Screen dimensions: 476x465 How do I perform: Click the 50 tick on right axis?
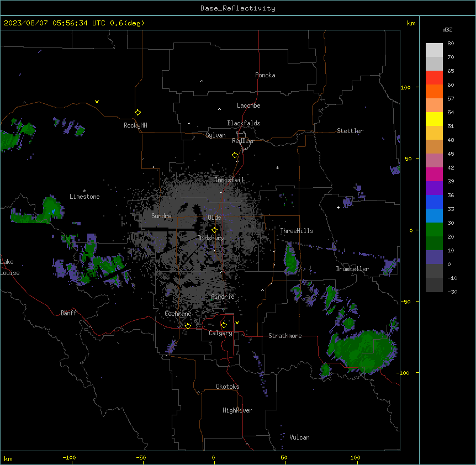pyautogui.click(x=408, y=158)
